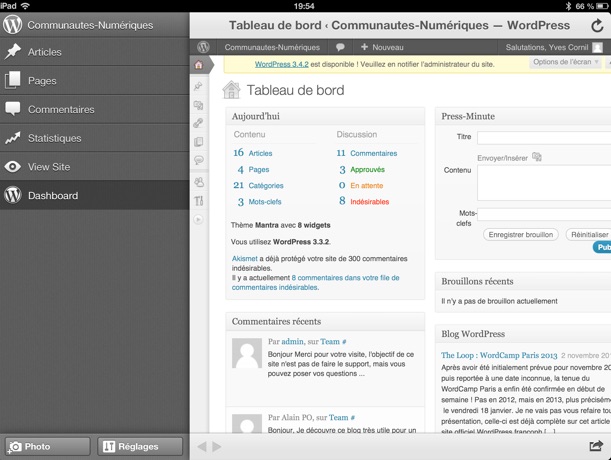Tap the share icon in the bottom bar
Screen dimensions: 611x460
596,446
